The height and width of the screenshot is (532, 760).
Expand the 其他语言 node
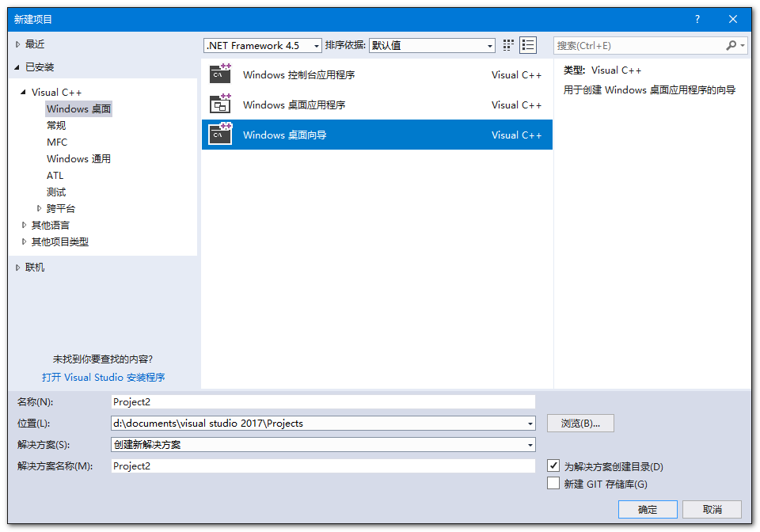click(x=24, y=225)
